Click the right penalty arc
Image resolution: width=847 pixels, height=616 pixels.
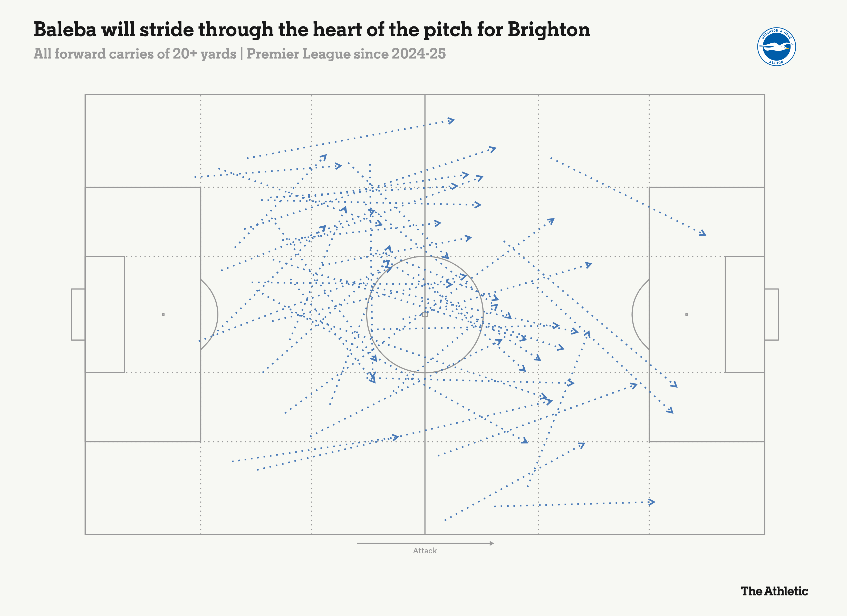coord(633,314)
